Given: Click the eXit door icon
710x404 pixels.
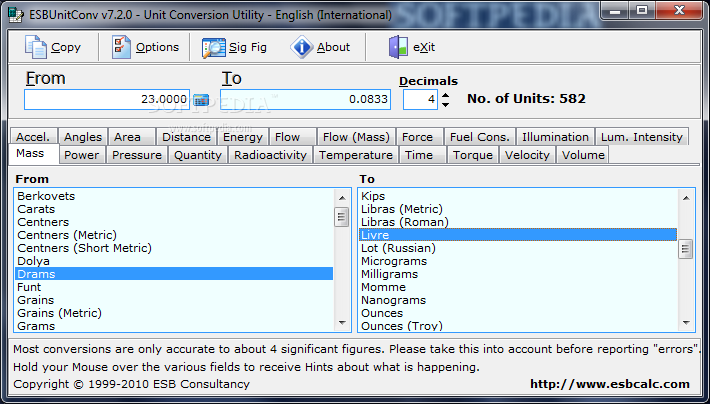Looking at the screenshot, I should [398, 47].
